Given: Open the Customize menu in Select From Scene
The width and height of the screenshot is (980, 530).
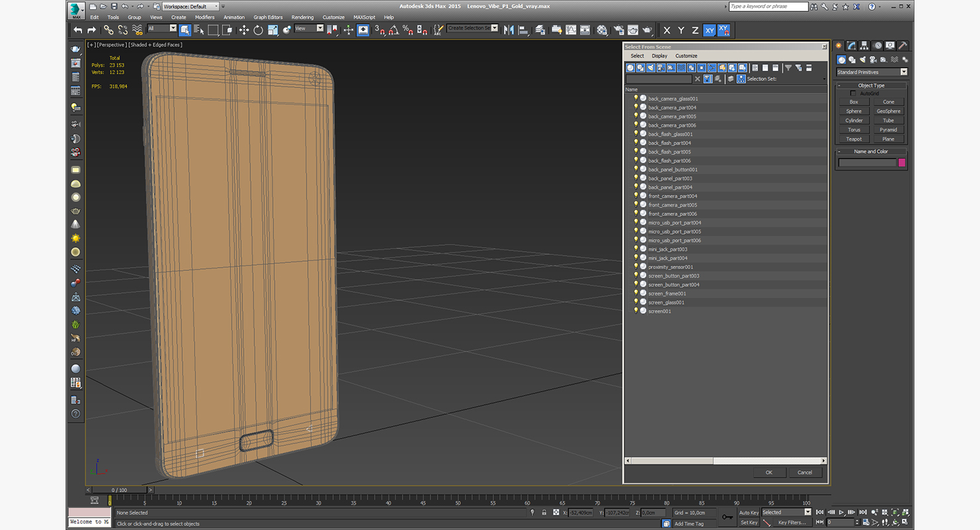Looking at the screenshot, I should click(x=686, y=56).
